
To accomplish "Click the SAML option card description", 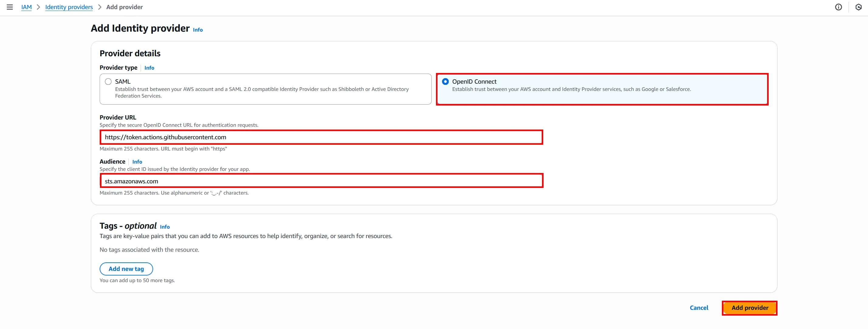I will [x=262, y=92].
